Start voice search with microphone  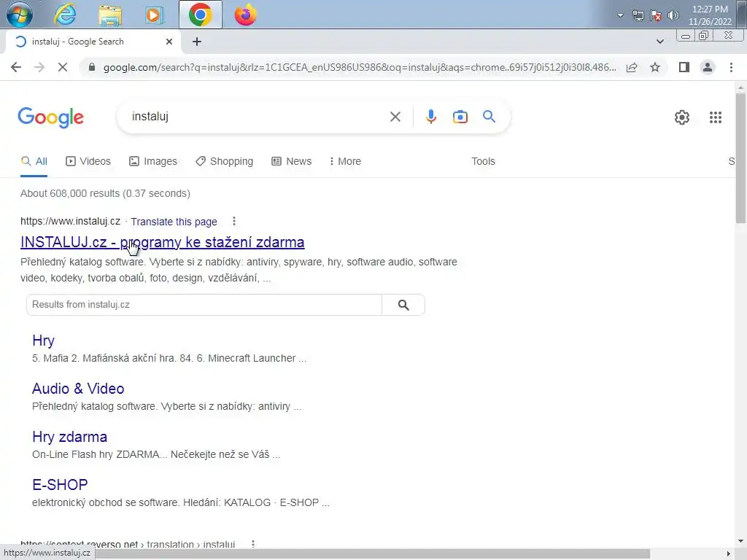(x=430, y=117)
